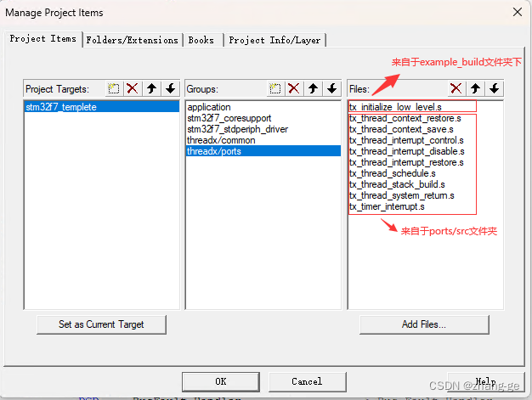Move Project Target up
532x400 pixels.
(151, 89)
